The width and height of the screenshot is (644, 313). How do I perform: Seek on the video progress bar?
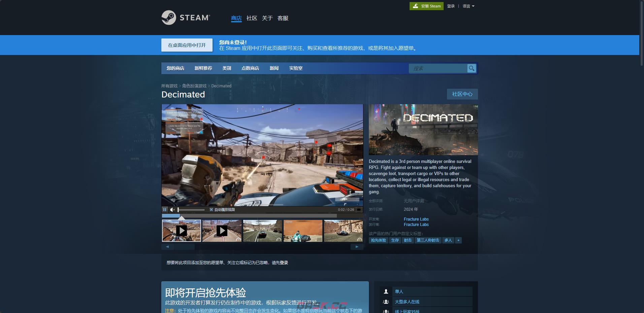pyautogui.click(x=249, y=216)
